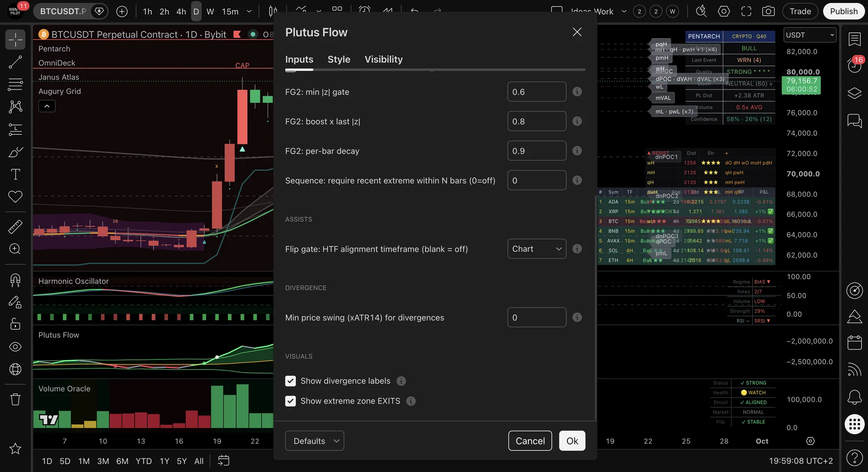Image resolution: width=868 pixels, height=472 pixels.
Task: Uncheck Show extreme zone EXITS
Action: [291, 401]
